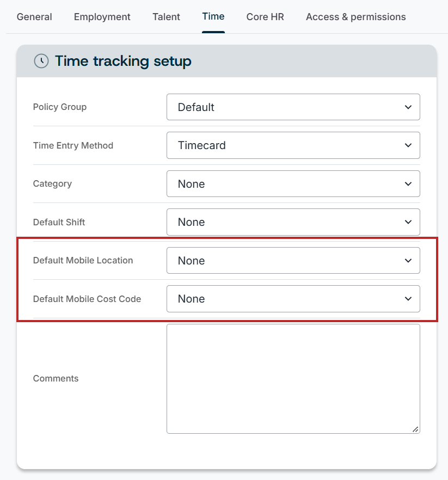Open the Default Mobile Location dropdown
This screenshot has height=480, width=448.
coord(293,261)
